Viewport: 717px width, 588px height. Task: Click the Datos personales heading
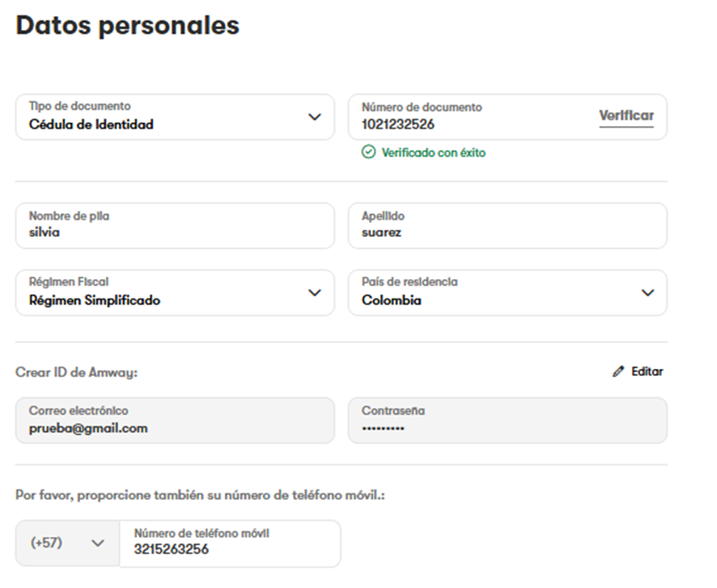pyautogui.click(x=128, y=26)
